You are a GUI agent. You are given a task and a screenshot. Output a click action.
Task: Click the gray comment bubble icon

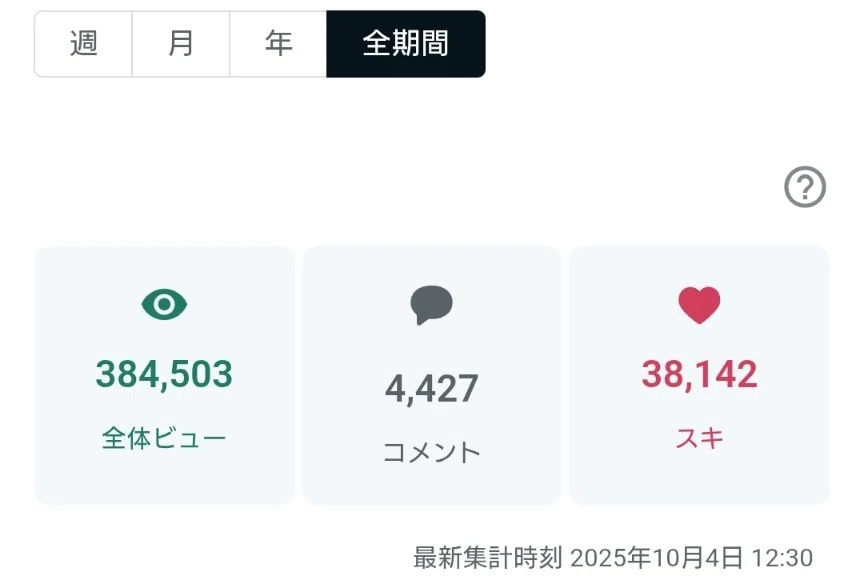[x=431, y=305]
